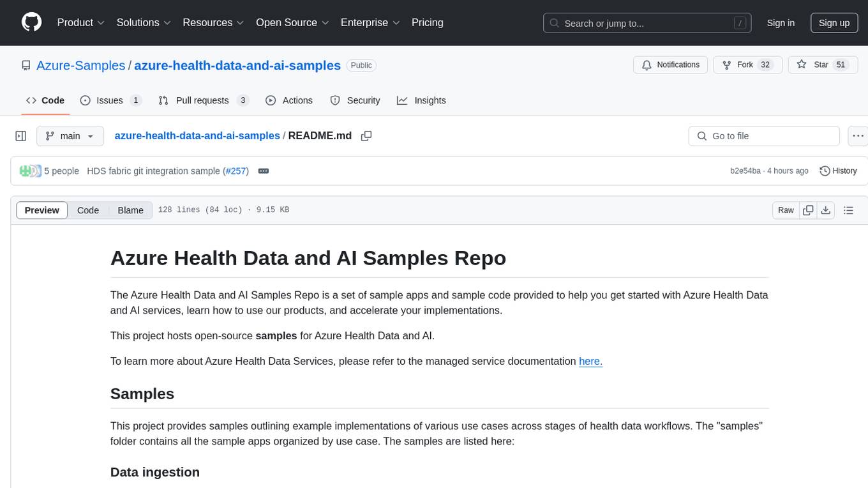The width and height of the screenshot is (868, 488).
Task: Open the more file actions menu
Action: (x=858, y=136)
